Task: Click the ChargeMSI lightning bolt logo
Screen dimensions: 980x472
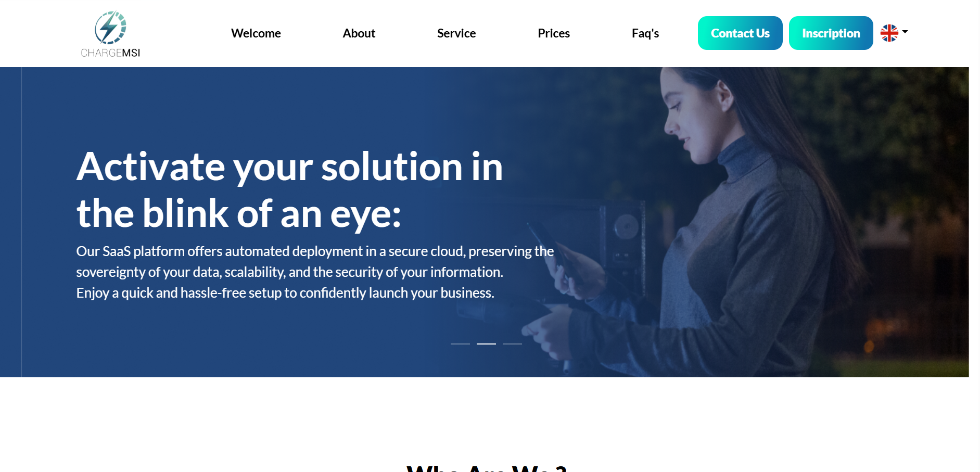Action: 110,28
